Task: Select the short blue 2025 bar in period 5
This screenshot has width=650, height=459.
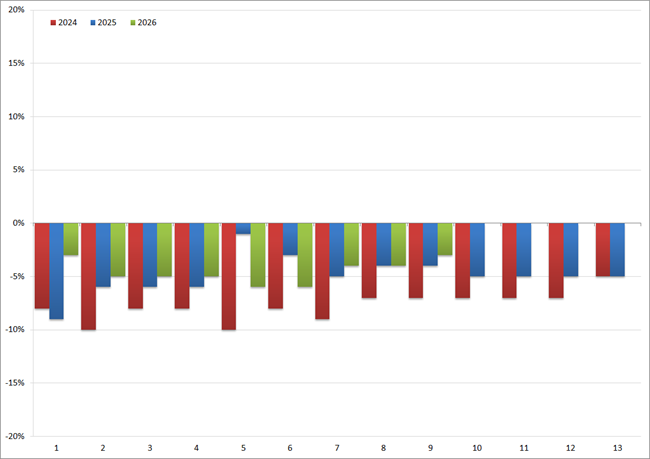Action: 243,228
